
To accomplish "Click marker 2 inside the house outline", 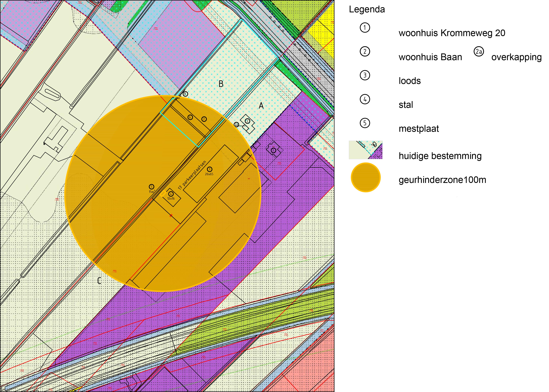I will pos(247,121).
